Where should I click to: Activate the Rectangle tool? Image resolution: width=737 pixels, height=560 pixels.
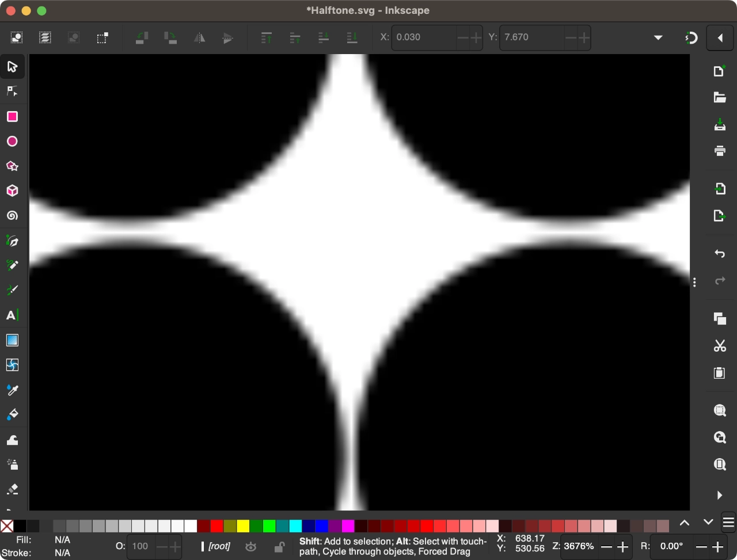click(12, 117)
